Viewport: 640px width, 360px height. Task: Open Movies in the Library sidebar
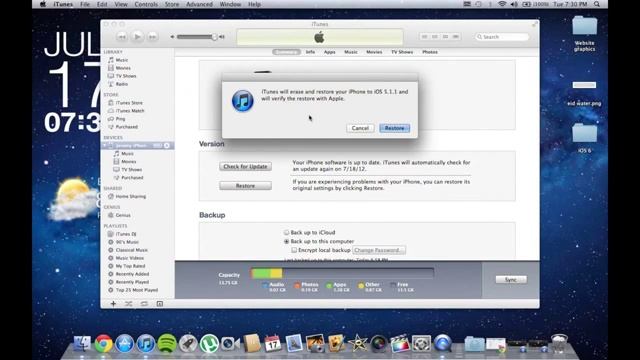click(123, 68)
